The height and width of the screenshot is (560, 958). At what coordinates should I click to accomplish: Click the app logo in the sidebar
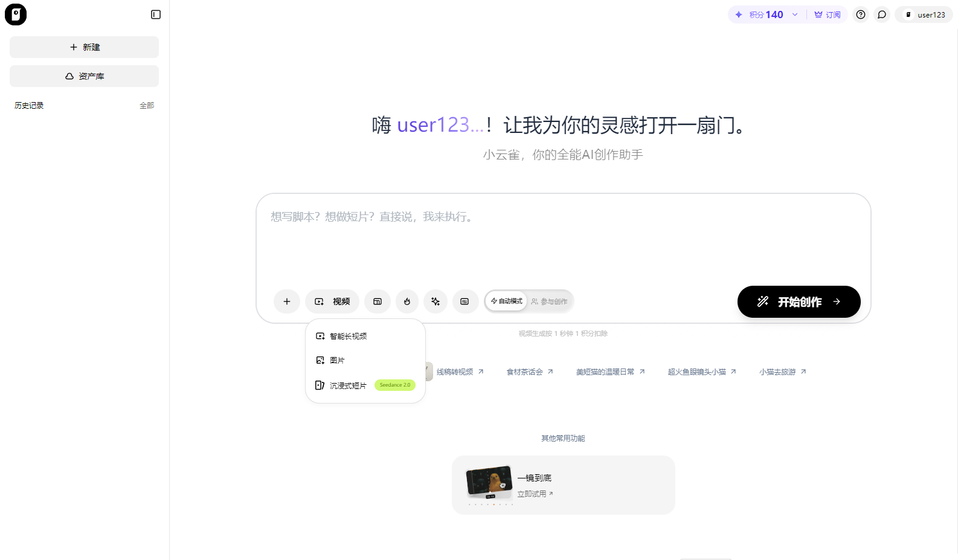pos(16,14)
